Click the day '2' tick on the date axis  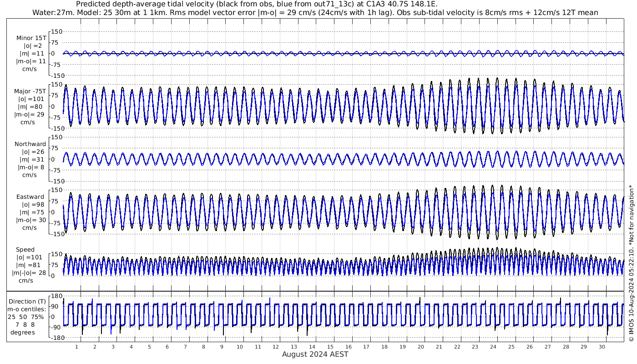point(95,347)
